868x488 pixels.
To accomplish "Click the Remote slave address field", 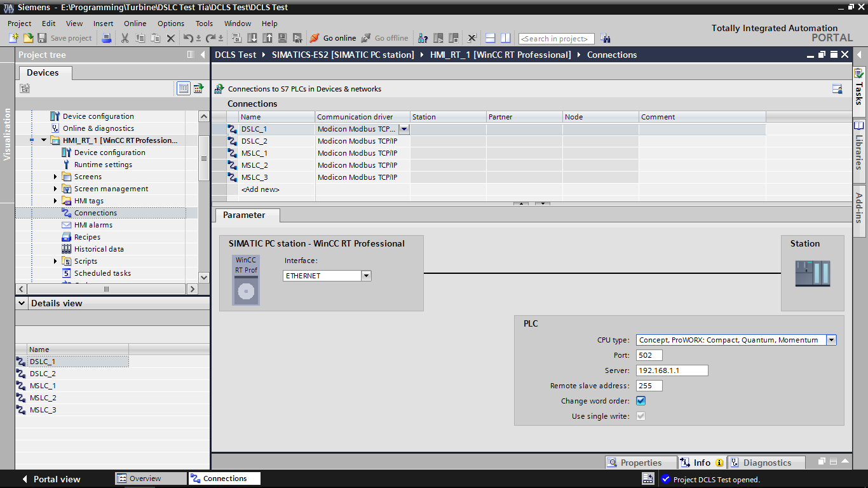I will click(649, 386).
